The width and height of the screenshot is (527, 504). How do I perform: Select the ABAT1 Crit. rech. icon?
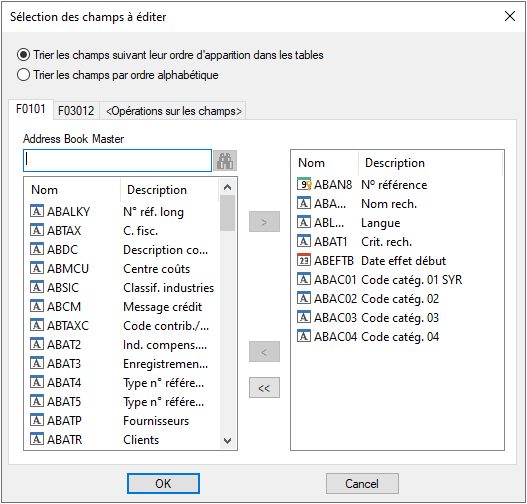pyautogui.click(x=304, y=241)
